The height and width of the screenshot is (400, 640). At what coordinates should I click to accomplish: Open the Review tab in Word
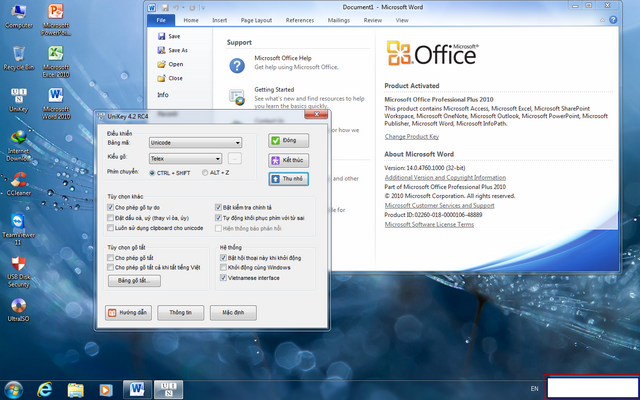[373, 20]
